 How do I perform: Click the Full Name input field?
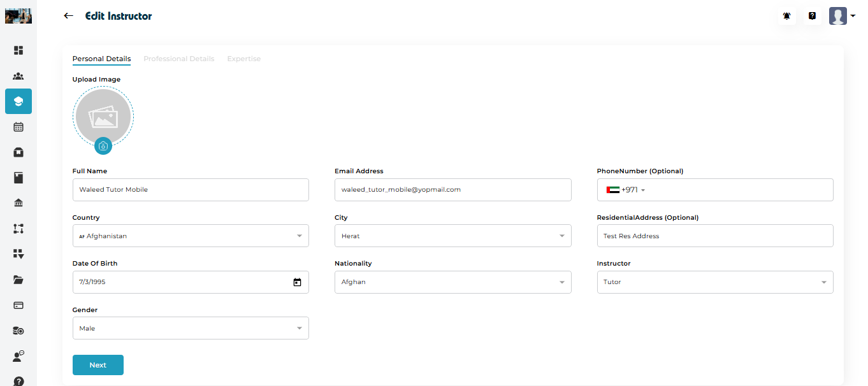(x=191, y=190)
